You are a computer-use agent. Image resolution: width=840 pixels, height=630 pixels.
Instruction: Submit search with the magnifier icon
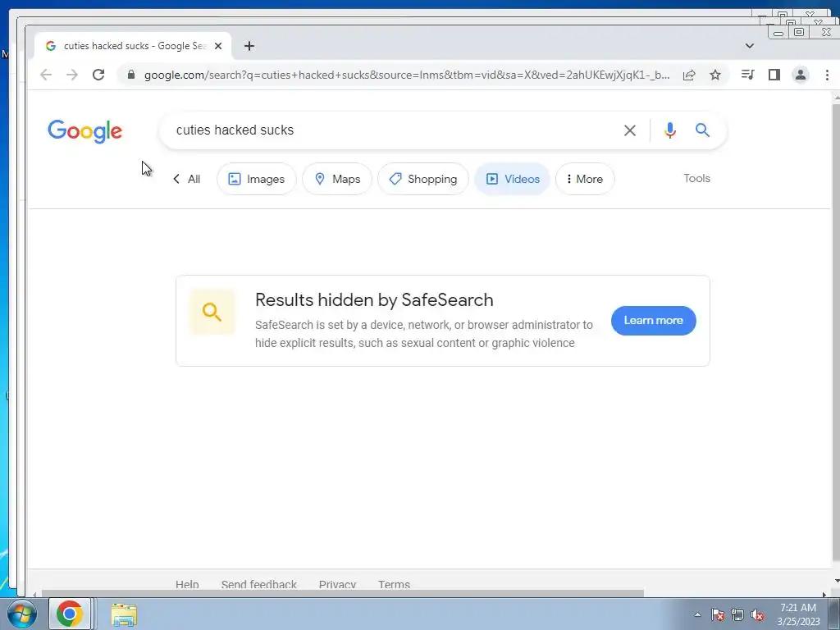pos(702,130)
